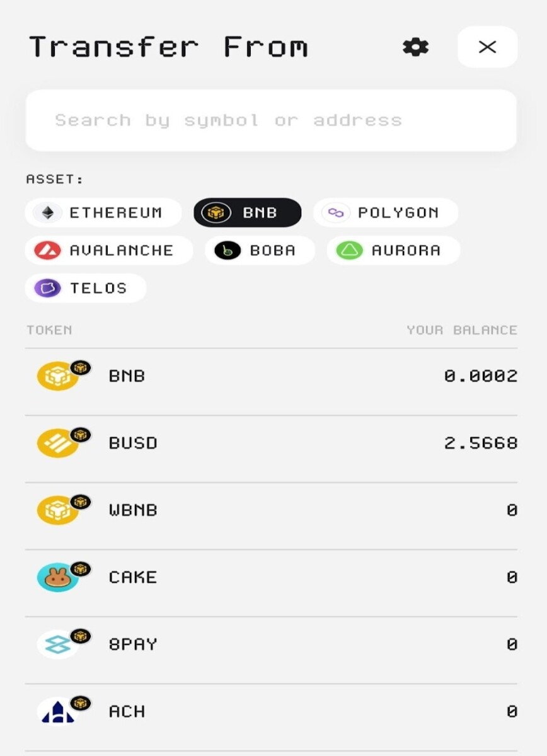The width and height of the screenshot is (547, 756).
Task: Click the CAKE pancake bunny icon
Action: [58, 577]
